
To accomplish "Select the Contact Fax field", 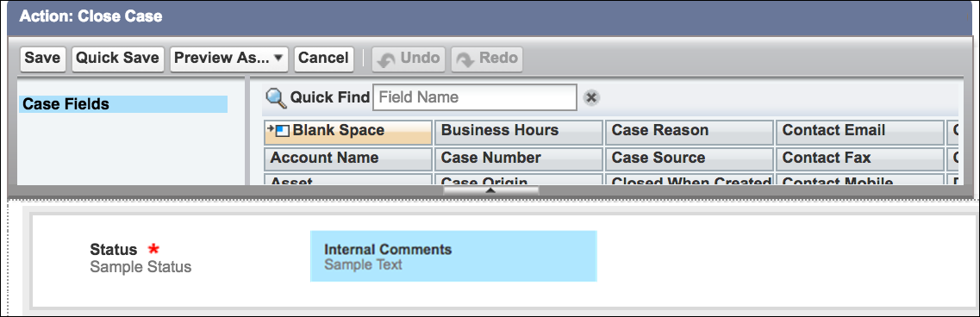I will tap(860, 158).
